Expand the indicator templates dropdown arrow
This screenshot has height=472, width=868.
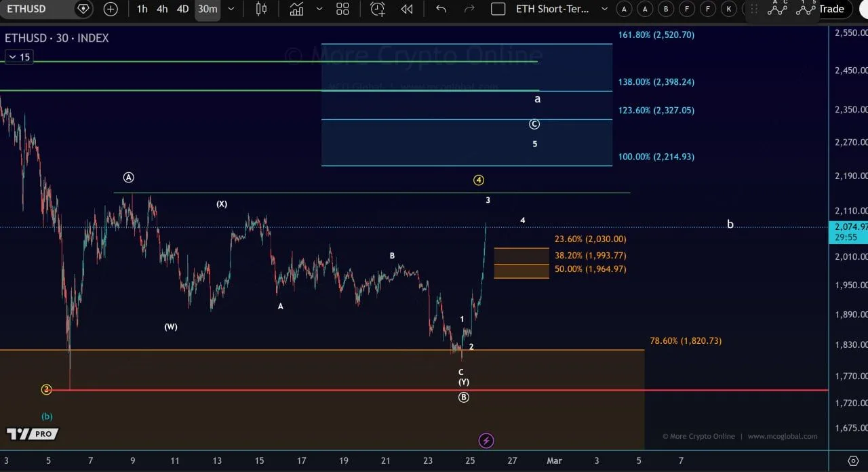coord(319,9)
